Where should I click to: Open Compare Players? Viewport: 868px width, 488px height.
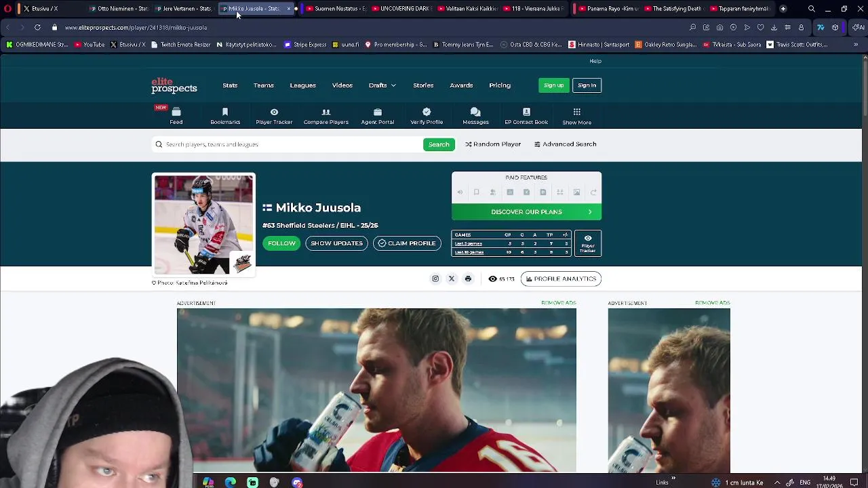(326, 116)
